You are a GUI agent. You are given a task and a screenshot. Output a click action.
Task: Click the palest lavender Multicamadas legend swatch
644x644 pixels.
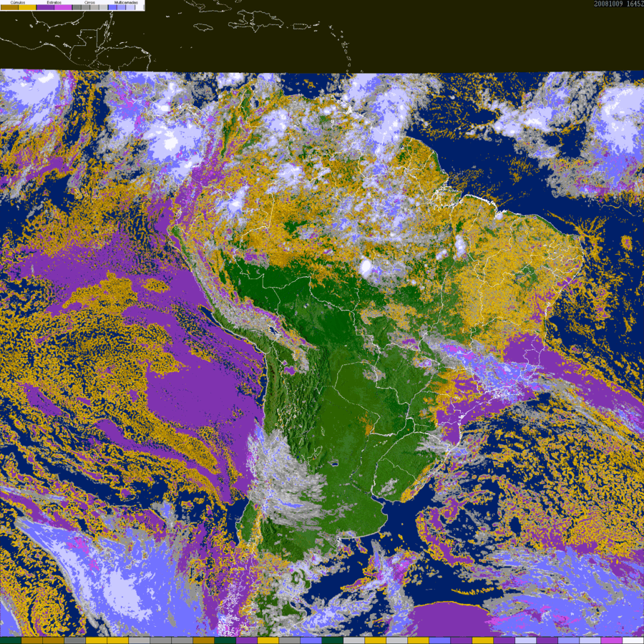[130, 7]
